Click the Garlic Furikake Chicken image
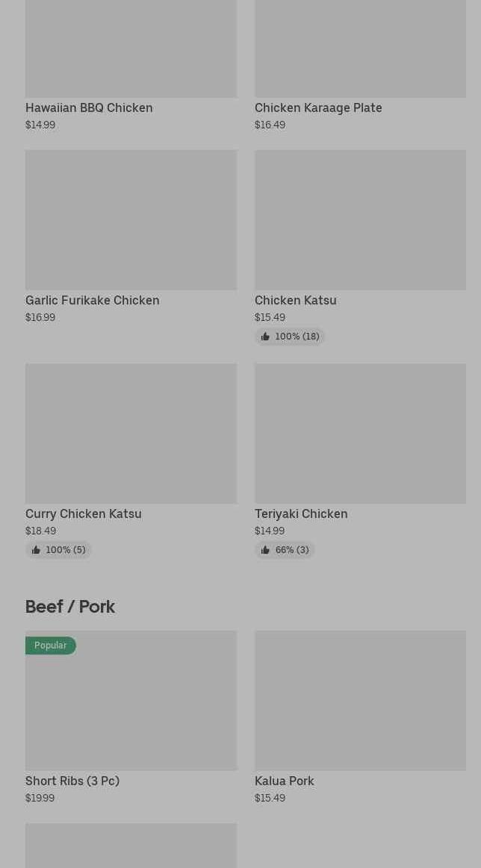481x868 pixels. click(131, 219)
